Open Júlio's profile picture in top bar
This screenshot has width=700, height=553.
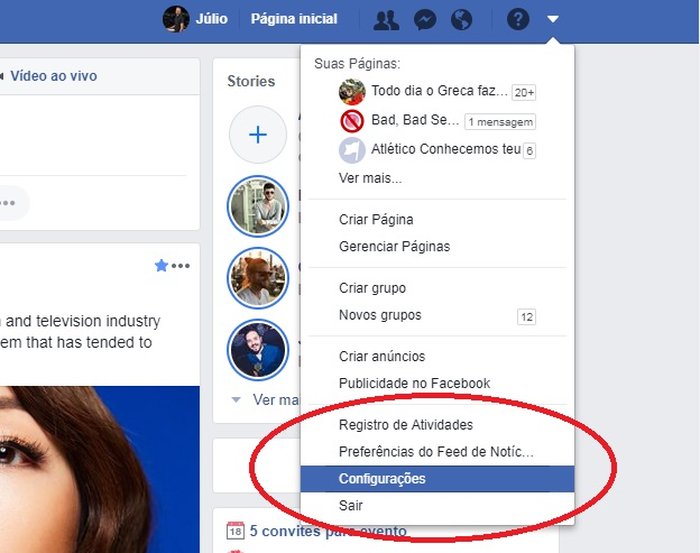tap(176, 19)
